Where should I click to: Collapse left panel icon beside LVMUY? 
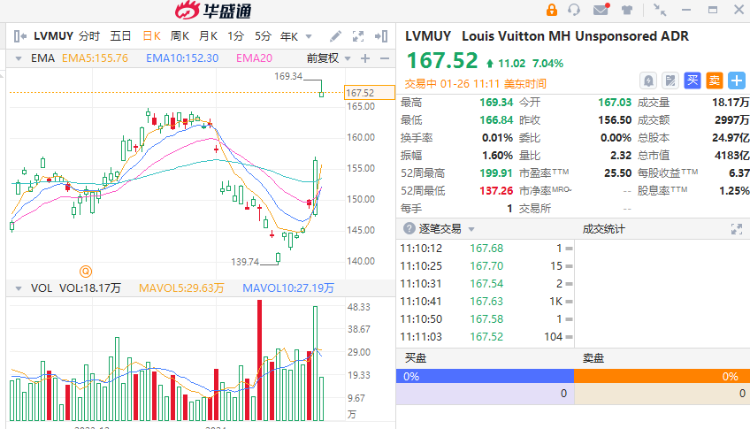[x=20, y=36]
